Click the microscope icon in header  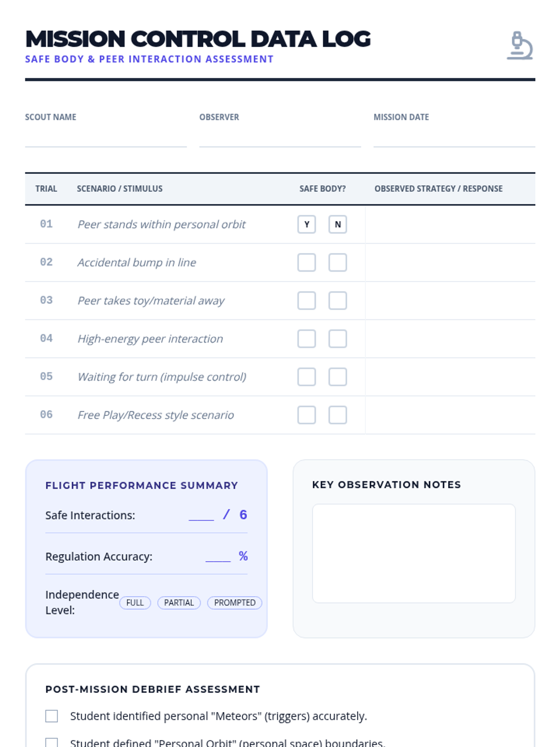pos(520,46)
